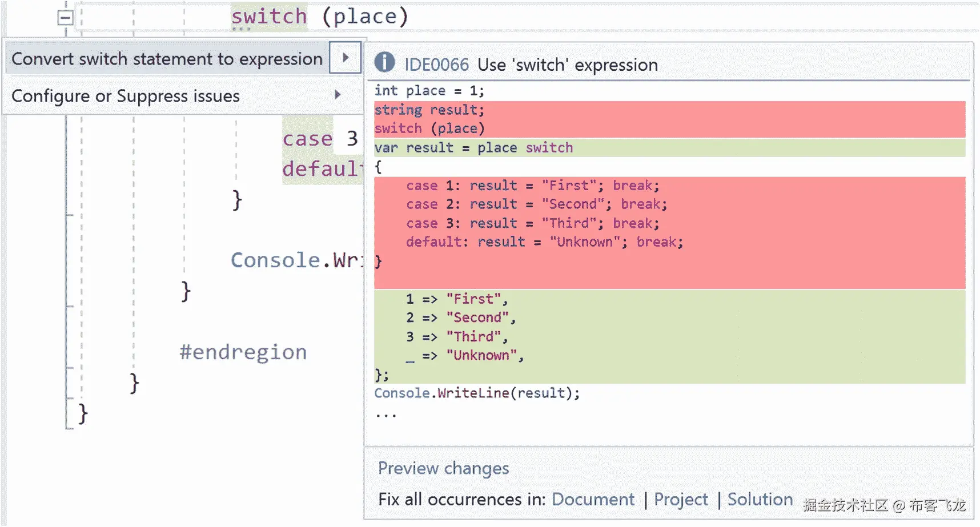The width and height of the screenshot is (980, 527).
Task: Open Configure or Suppress issues menu item
Action: click(x=126, y=96)
